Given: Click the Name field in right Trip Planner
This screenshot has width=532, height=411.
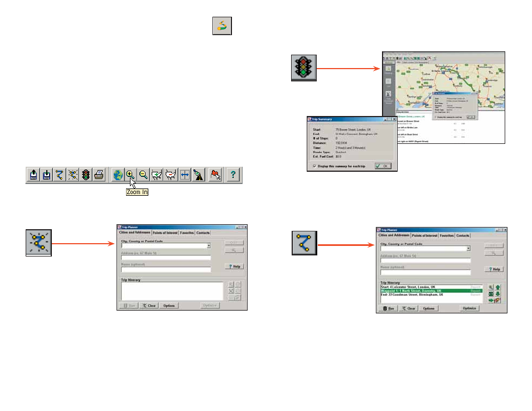Looking at the screenshot, I should pos(425,272).
